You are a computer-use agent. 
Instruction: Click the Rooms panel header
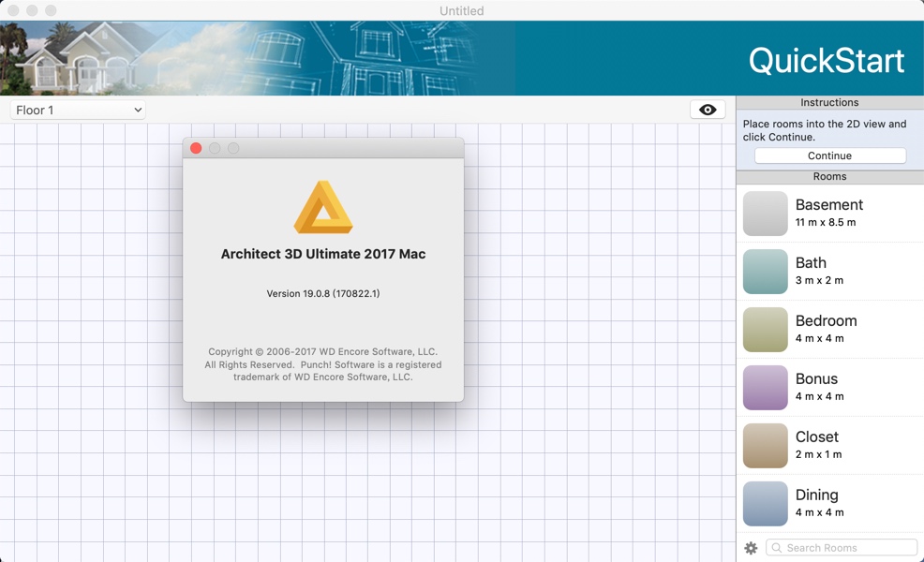tap(829, 177)
